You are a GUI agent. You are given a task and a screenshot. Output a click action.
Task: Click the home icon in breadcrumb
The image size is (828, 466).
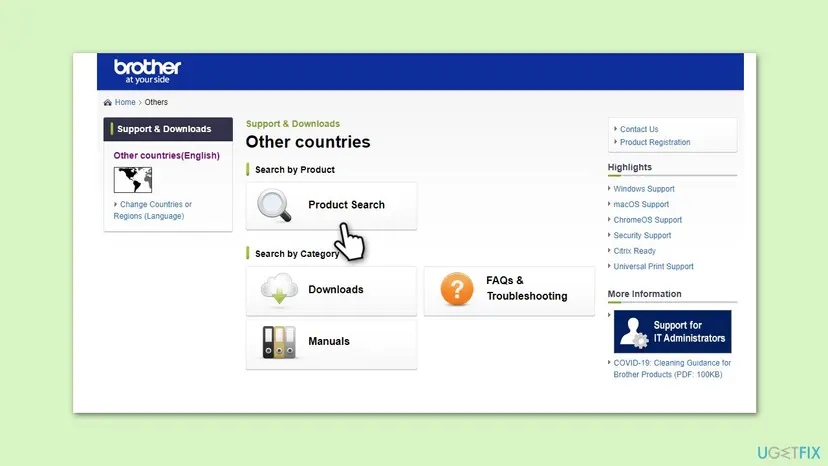(108, 102)
